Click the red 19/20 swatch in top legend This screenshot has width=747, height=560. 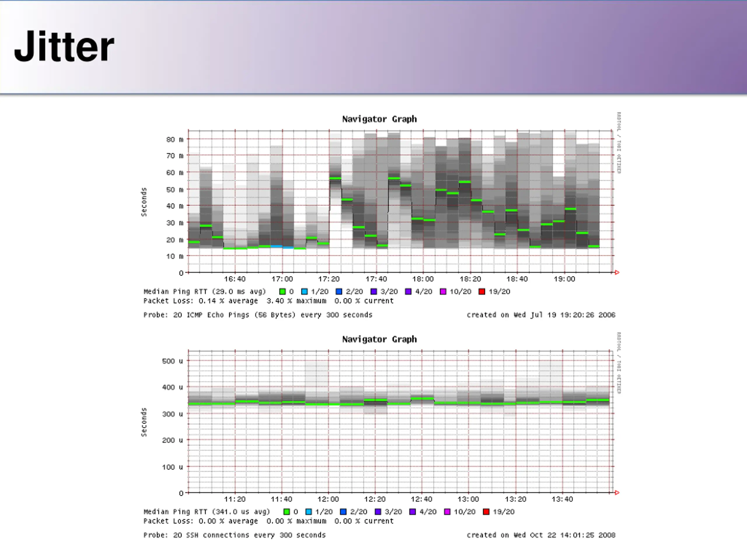coord(482,292)
